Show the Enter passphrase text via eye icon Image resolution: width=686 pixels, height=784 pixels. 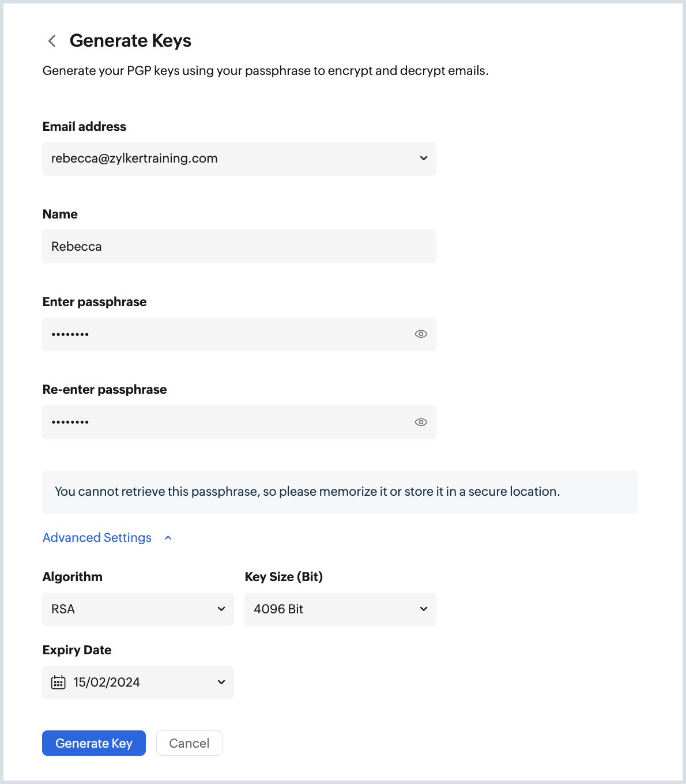(421, 334)
